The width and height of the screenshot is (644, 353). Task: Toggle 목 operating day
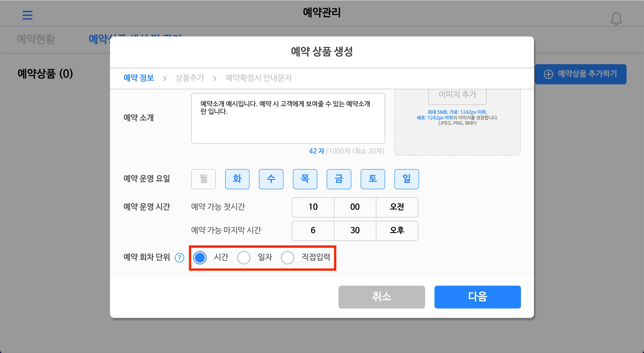pyautogui.click(x=305, y=179)
